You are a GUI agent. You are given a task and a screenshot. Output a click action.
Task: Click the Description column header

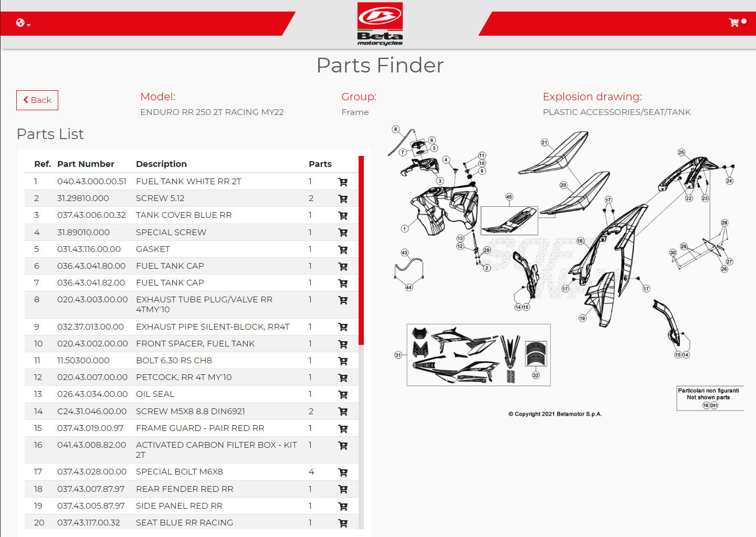161,164
